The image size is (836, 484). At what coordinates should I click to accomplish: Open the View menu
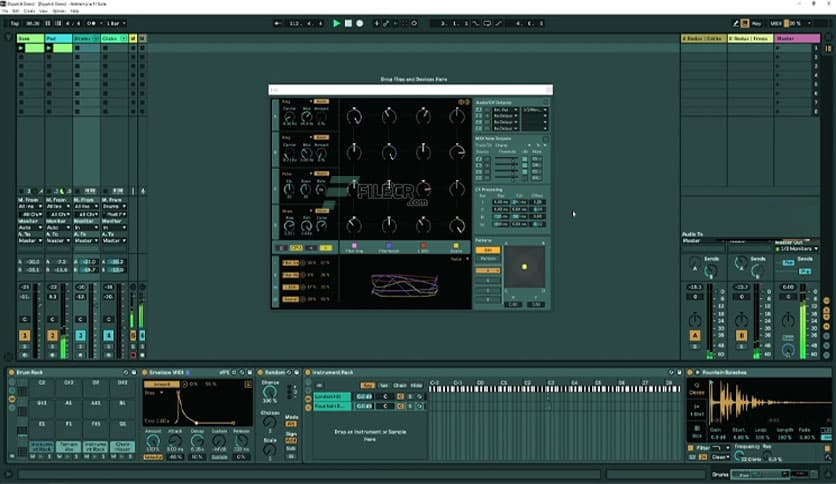click(44, 11)
